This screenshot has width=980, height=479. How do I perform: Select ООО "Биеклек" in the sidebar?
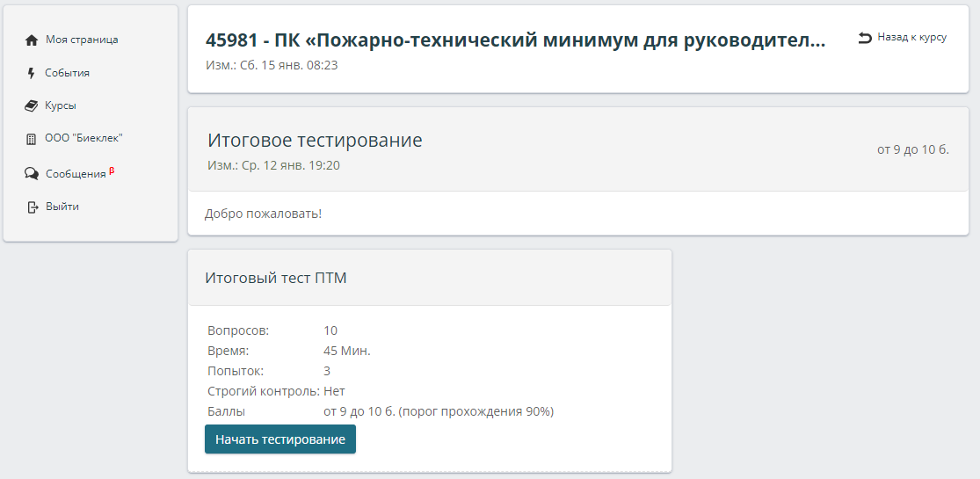[x=83, y=138]
